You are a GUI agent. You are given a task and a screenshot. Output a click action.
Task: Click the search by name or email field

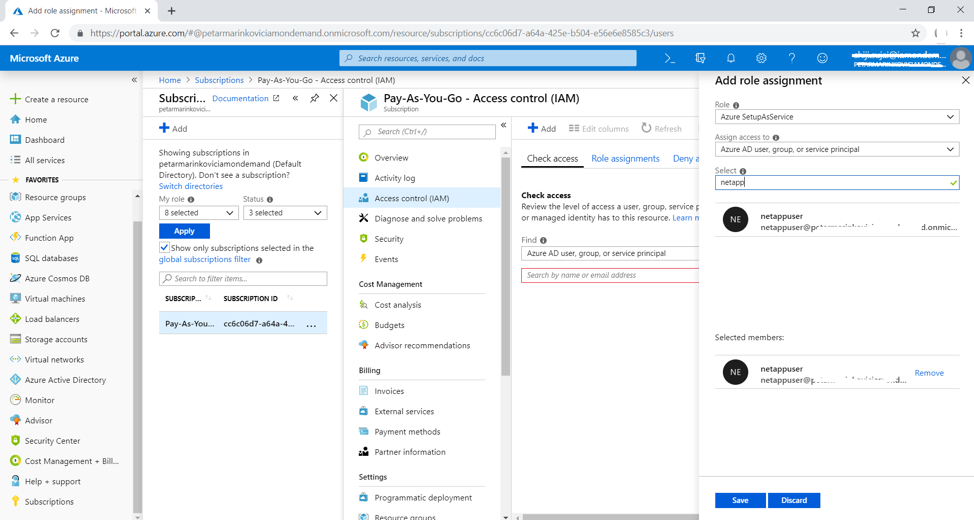609,275
